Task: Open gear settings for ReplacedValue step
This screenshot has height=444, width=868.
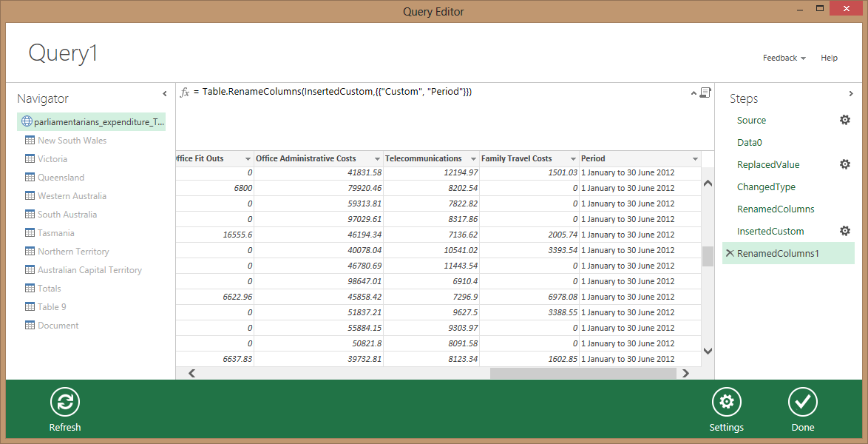Action: [x=845, y=164]
